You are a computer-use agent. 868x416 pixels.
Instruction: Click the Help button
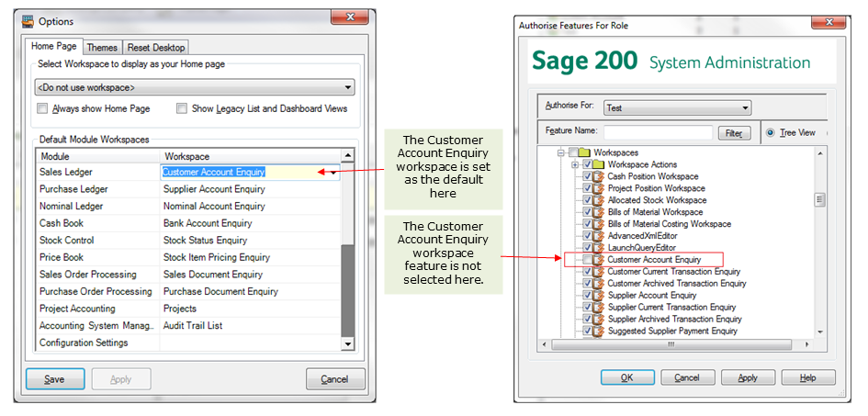[808, 377]
